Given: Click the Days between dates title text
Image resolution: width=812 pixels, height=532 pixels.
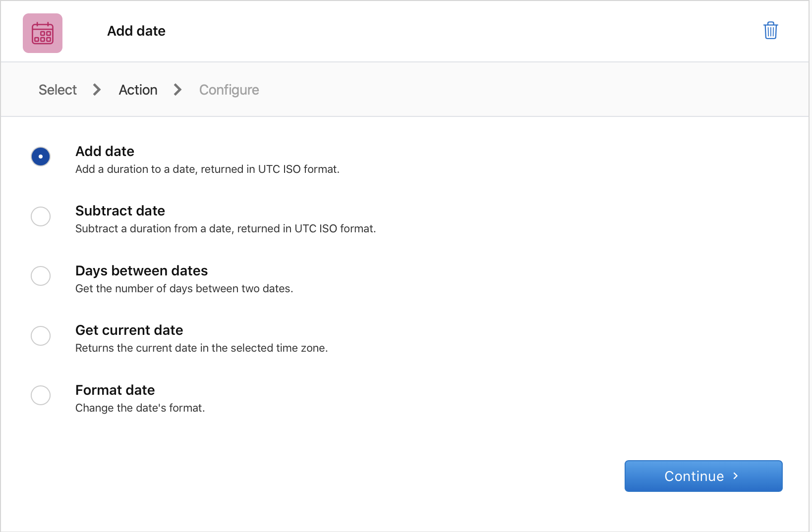Looking at the screenshot, I should [141, 270].
